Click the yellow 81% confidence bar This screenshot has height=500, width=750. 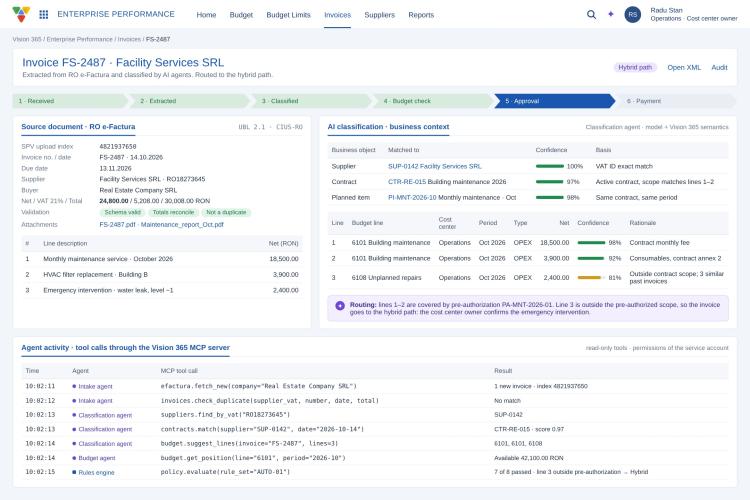coord(591,278)
